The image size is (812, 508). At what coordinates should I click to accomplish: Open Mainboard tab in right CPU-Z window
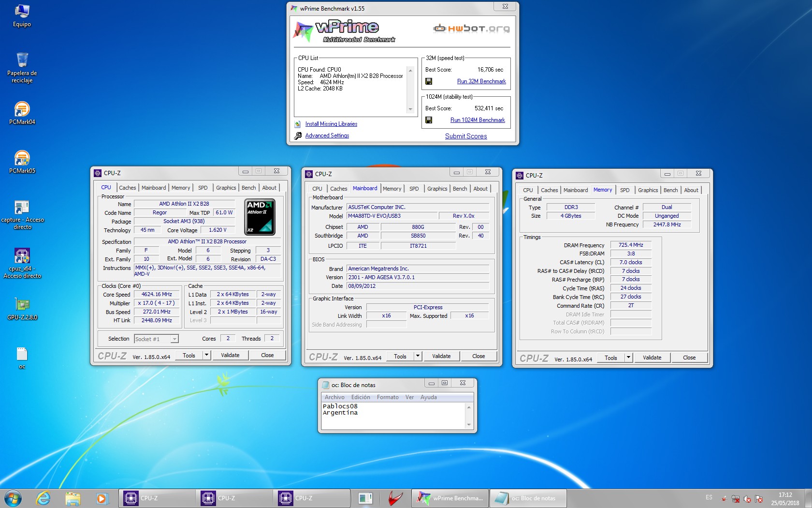click(576, 190)
